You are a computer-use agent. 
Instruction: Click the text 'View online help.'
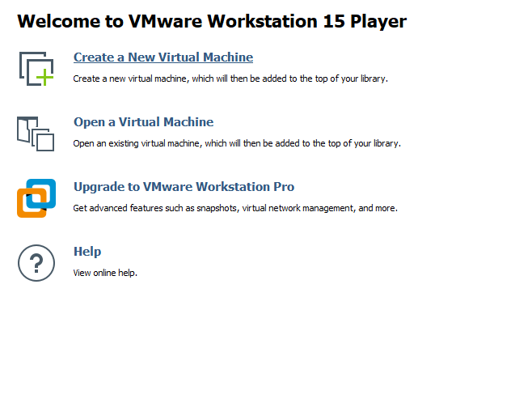point(105,273)
